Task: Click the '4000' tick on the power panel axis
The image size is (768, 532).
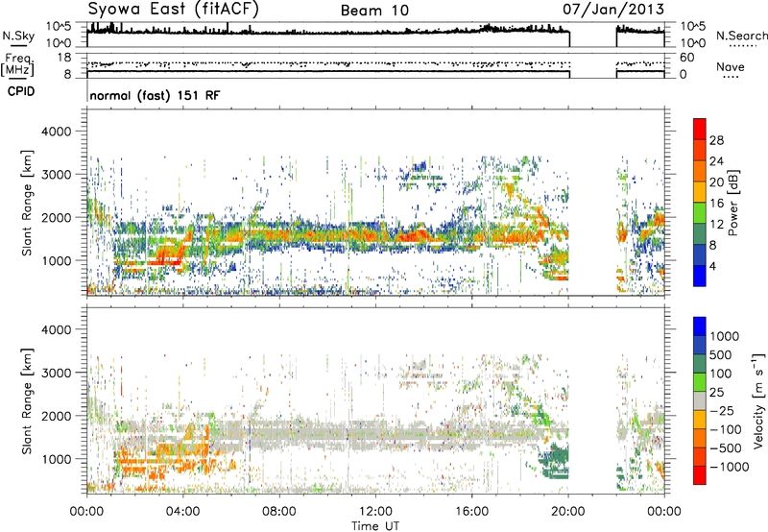Action: pyautogui.click(x=56, y=132)
